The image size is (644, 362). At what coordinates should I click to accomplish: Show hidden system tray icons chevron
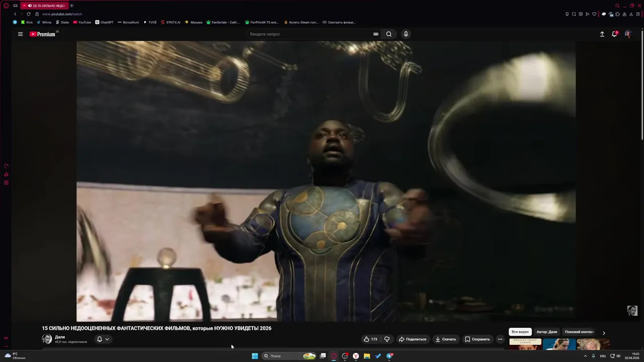point(585,356)
